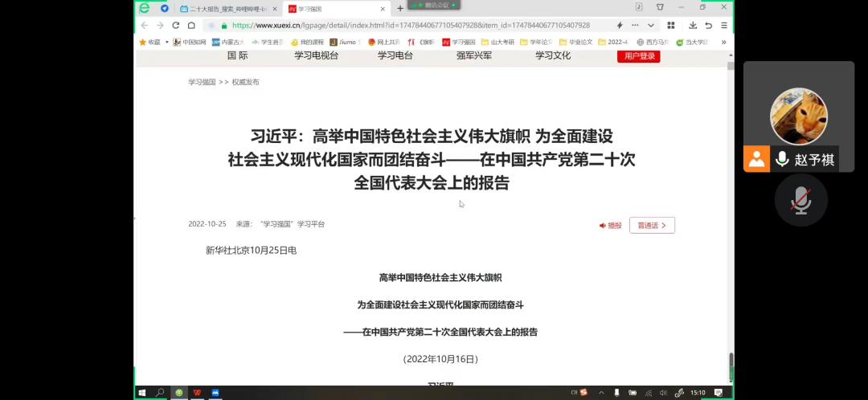
Task: Open the 学习电视台 navigation menu item
Action: (316, 55)
